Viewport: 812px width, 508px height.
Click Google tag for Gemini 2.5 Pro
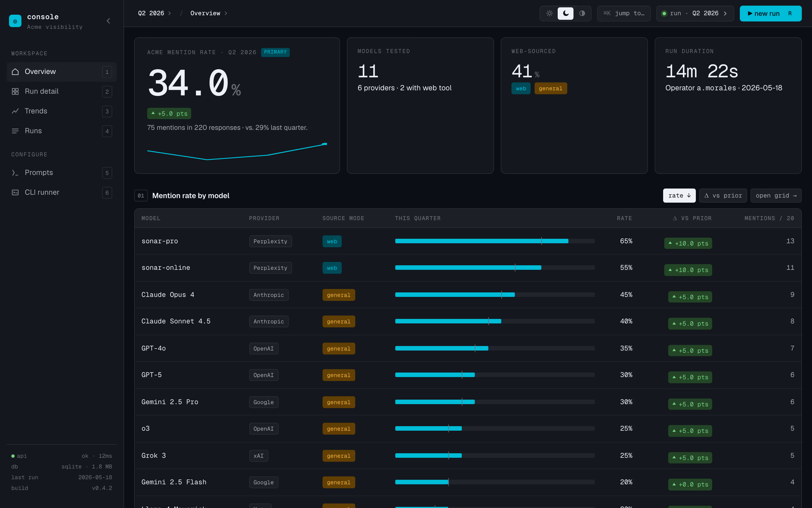[264, 402]
